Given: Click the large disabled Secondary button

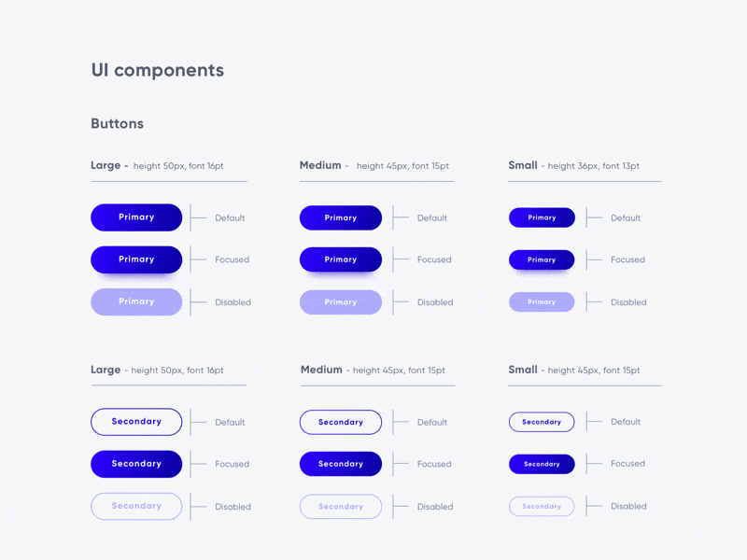Looking at the screenshot, I should coord(136,506).
